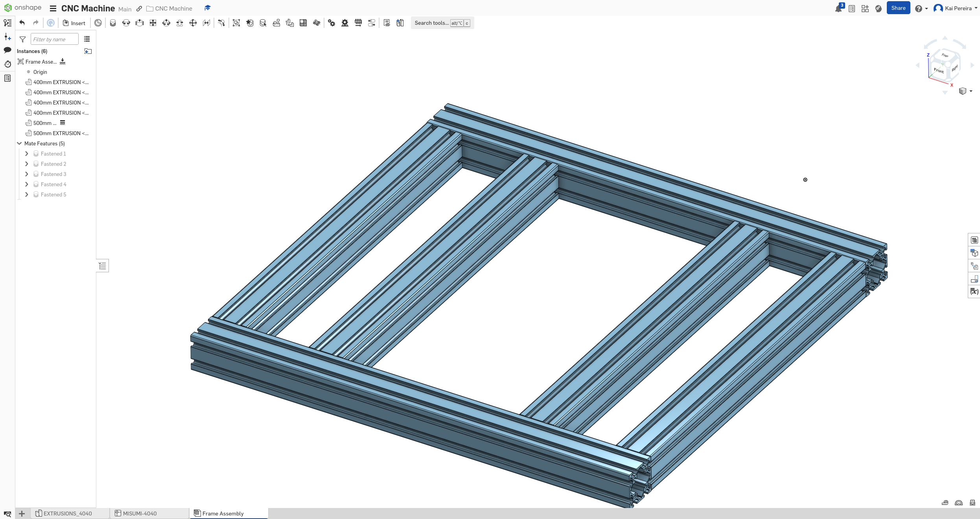
Task: Select the Fastened mate tool
Action: 113,23
